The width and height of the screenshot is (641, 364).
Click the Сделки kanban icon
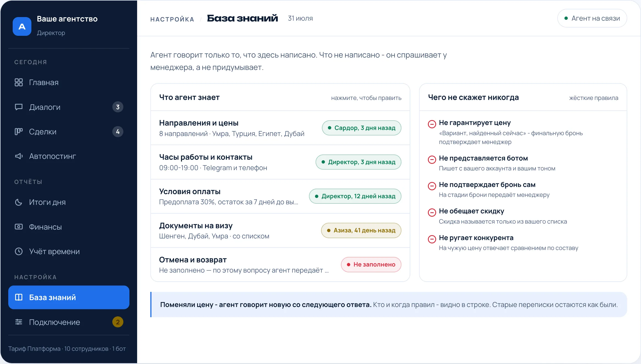[x=18, y=132]
